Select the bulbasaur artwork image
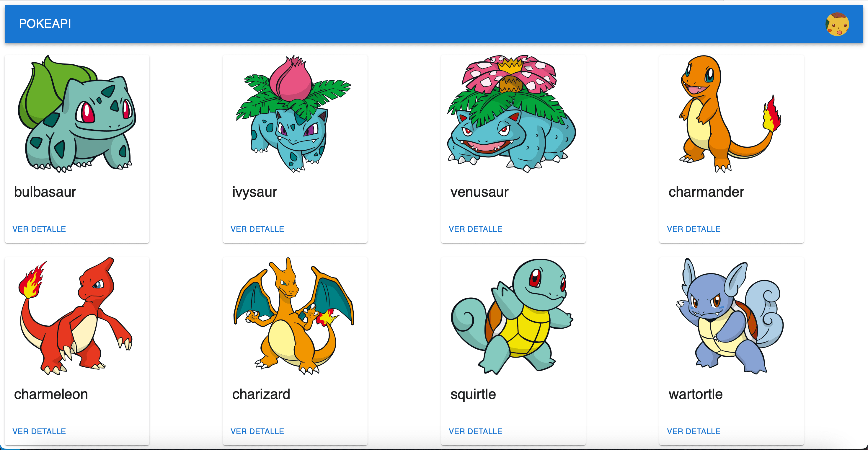The width and height of the screenshot is (868, 450). pos(77,115)
